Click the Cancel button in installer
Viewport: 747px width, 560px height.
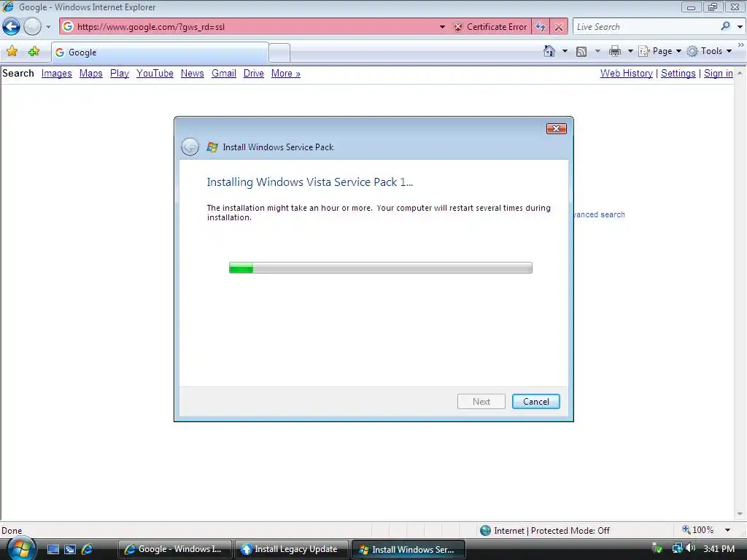click(x=536, y=402)
